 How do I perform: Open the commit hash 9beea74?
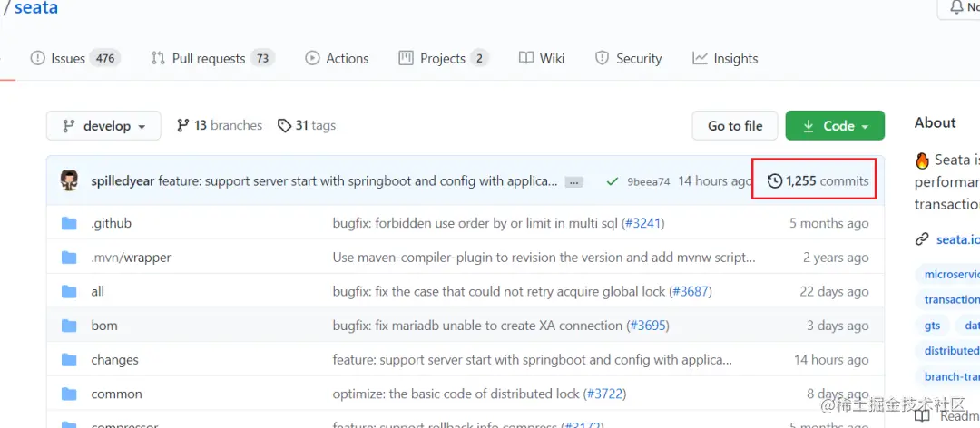[x=649, y=182]
